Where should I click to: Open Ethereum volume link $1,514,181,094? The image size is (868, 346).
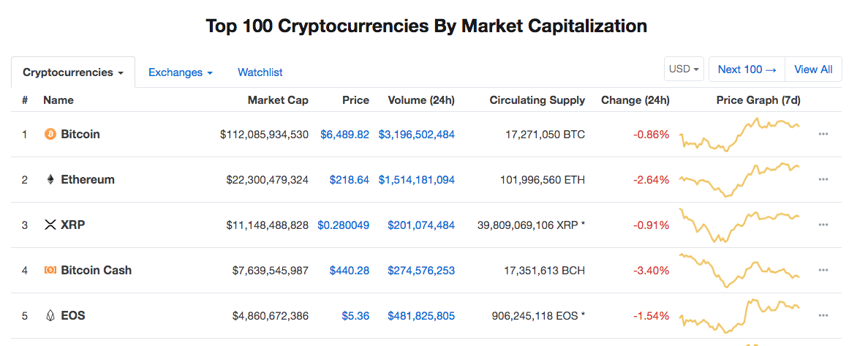(x=416, y=179)
